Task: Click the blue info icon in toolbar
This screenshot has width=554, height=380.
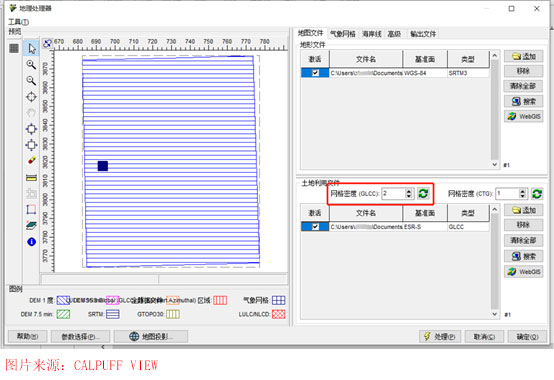Action: coord(31,242)
